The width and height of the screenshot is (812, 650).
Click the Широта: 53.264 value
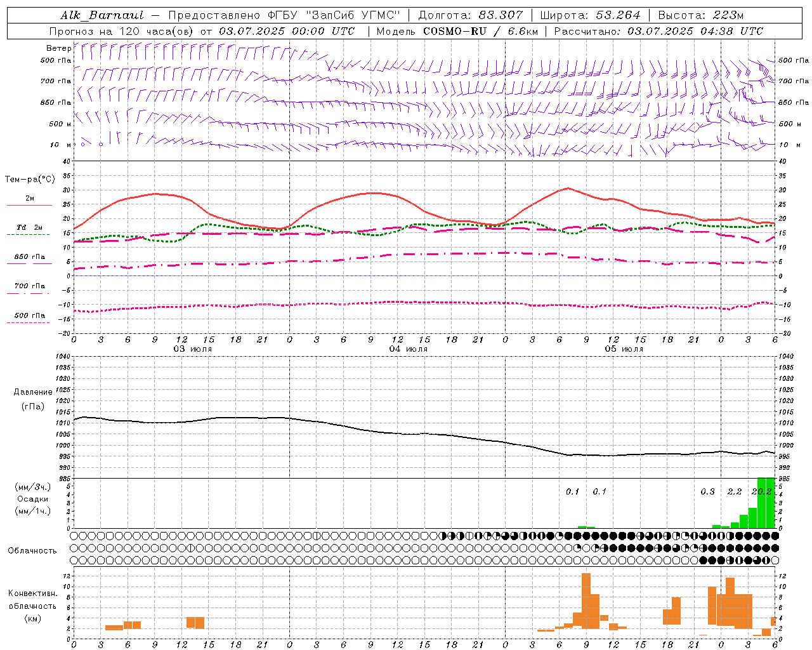(591, 15)
